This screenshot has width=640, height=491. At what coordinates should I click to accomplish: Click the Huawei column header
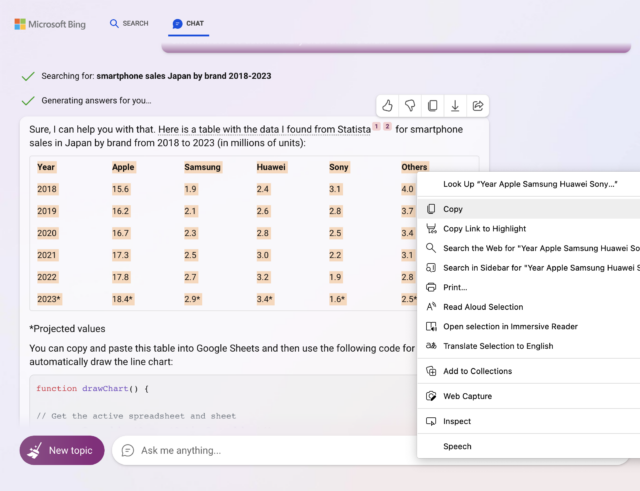[x=271, y=167]
